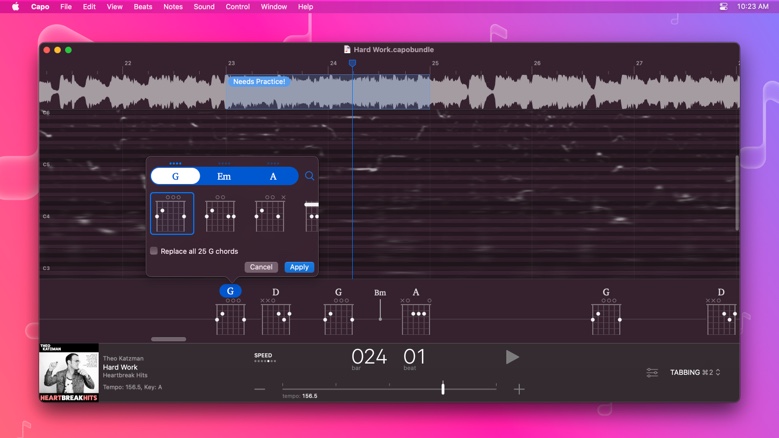Click bar number 25 in the ruler
779x438 pixels.
tap(435, 63)
